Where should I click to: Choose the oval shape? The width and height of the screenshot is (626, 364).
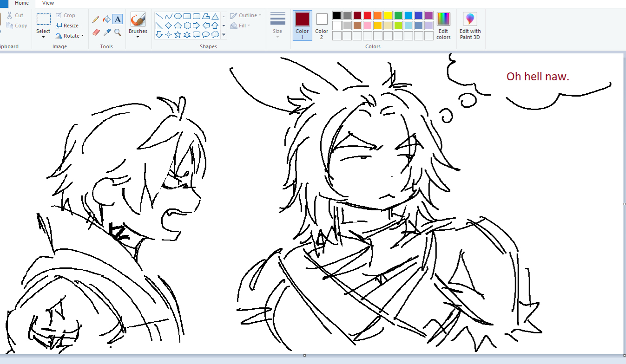[x=178, y=16]
